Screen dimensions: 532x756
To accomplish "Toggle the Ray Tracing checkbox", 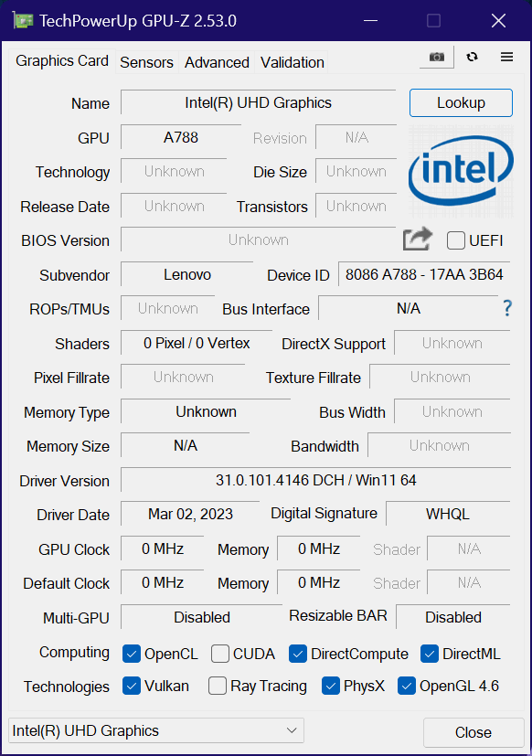I will 218,686.
